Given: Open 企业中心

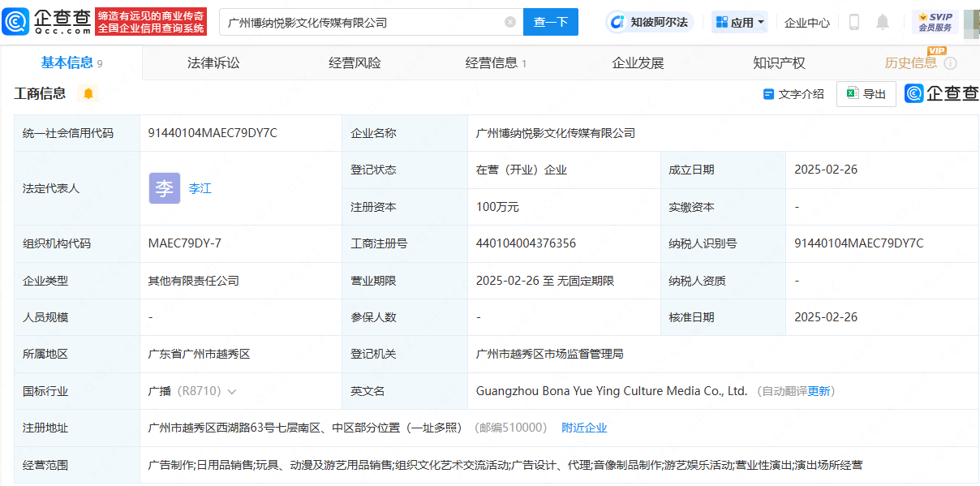Looking at the screenshot, I should pos(807,23).
